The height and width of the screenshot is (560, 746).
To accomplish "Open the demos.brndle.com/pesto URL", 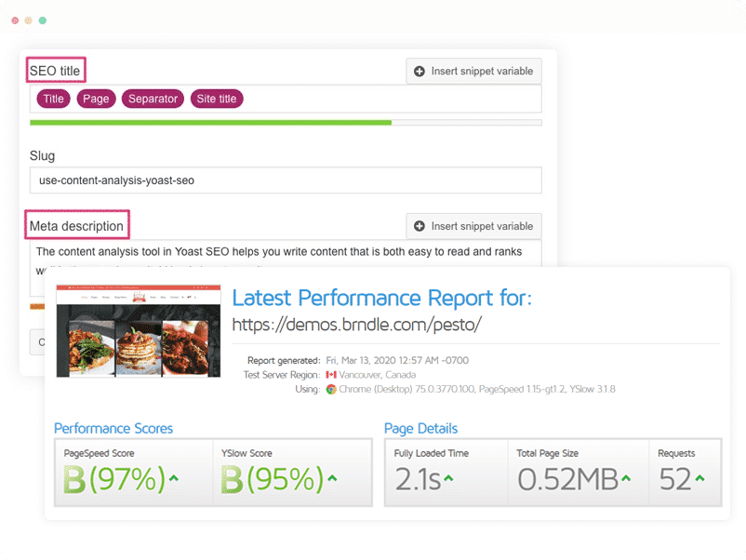I will pos(357,325).
